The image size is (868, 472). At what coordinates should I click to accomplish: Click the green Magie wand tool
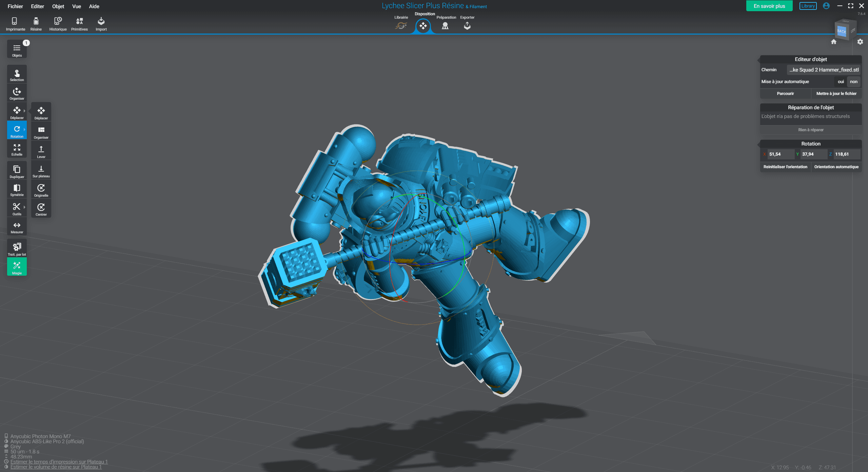click(17, 267)
